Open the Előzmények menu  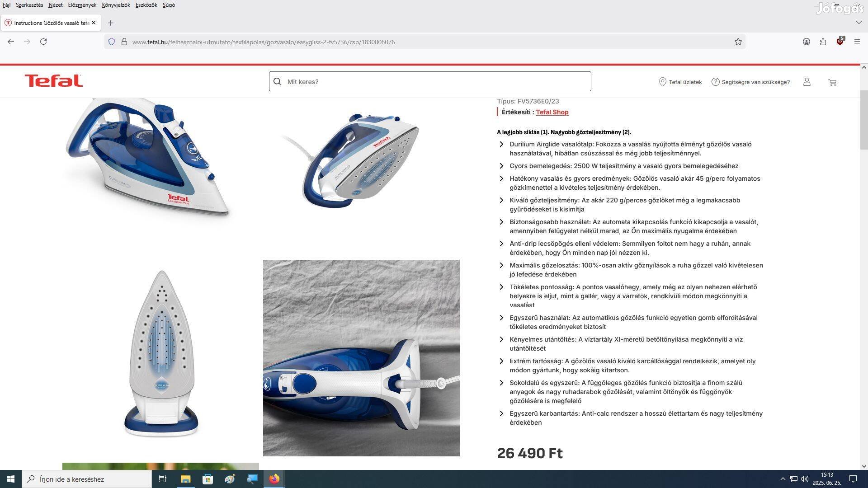click(x=82, y=5)
